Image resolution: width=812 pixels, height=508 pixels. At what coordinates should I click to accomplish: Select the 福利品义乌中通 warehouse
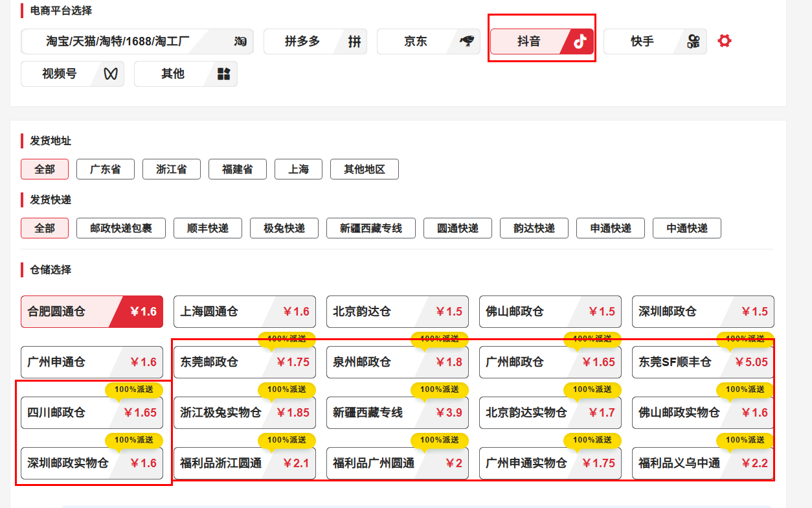coord(703,463)
